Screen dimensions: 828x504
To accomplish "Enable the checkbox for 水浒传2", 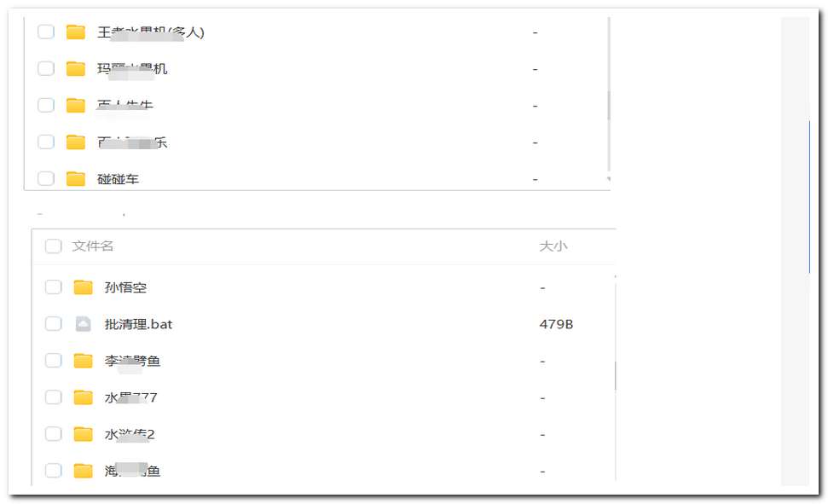I will tap(53, 434).
